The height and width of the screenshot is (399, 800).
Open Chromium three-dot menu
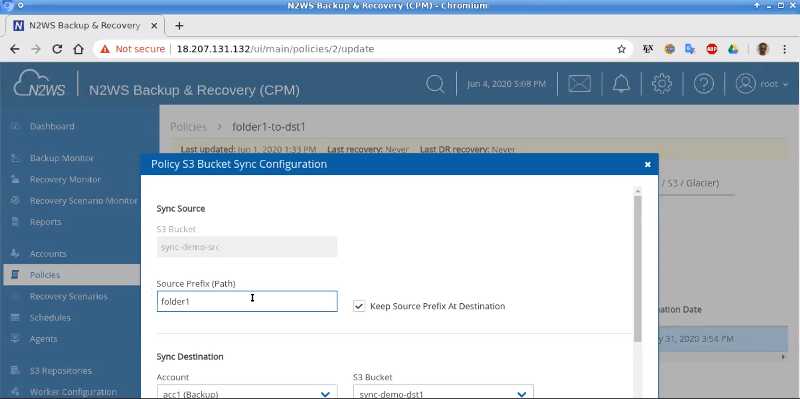click(x=785, y=49)
